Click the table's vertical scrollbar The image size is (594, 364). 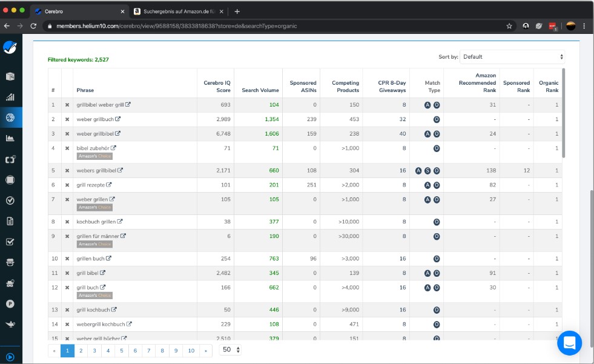click(563, 112)
